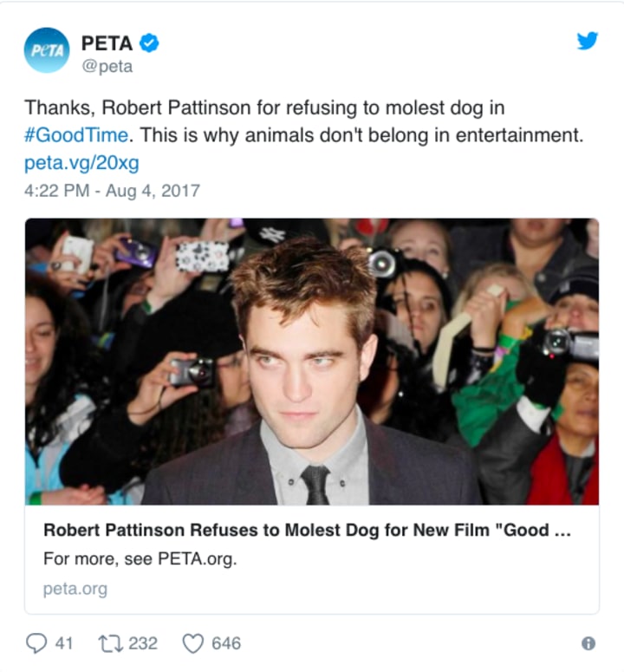624x672 pixels.
Task: Click the reply count of 41
Action: (64, 643)
